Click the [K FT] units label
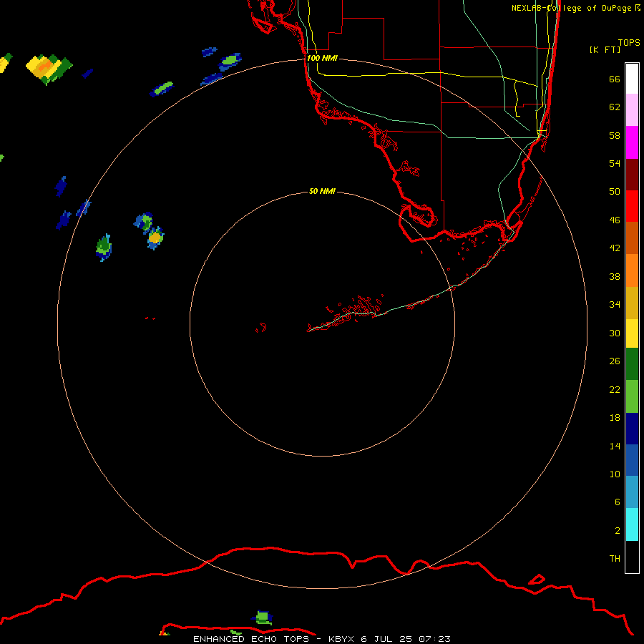Screen dimensions: 644x644 [x=605, y=49]
